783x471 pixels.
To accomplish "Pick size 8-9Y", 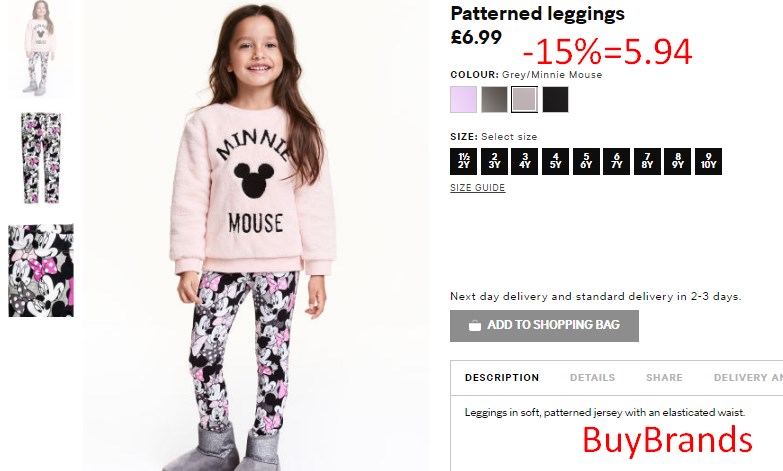I will click(678, 161).
